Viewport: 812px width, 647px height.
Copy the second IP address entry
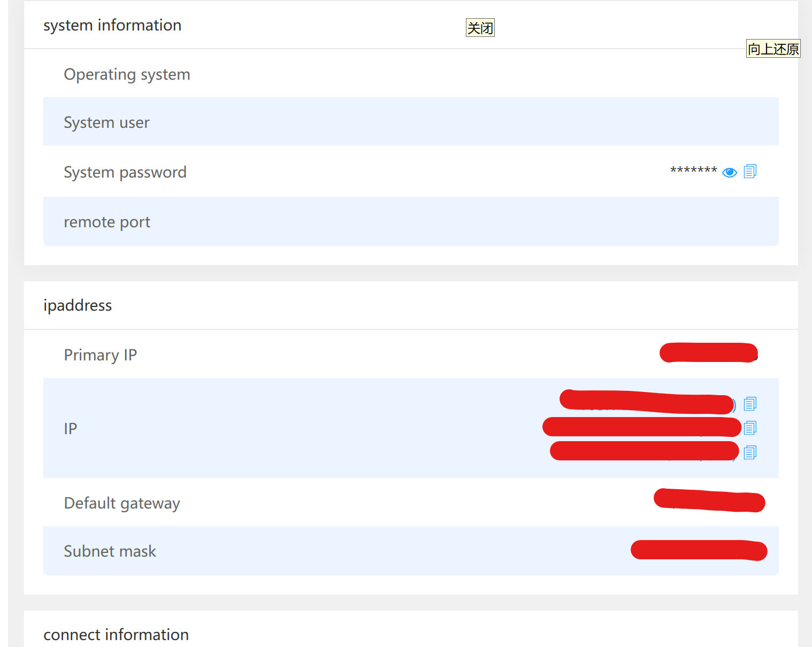(750, 428)
